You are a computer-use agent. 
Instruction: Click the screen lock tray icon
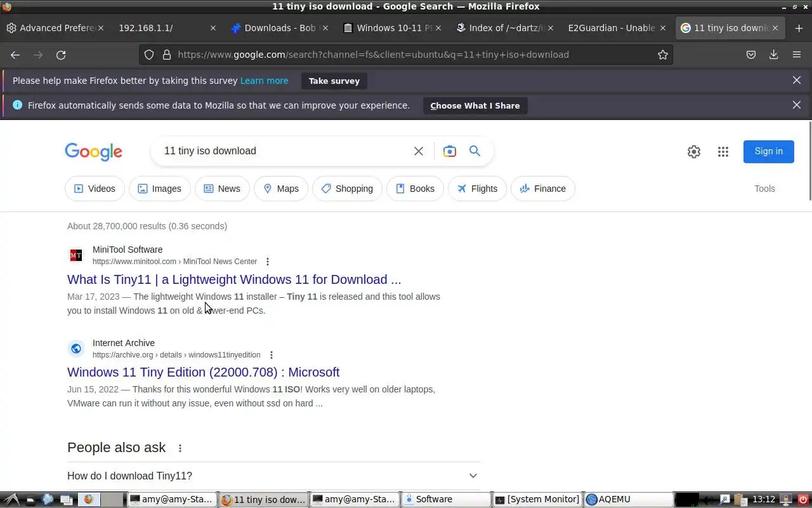click(787, 500)
